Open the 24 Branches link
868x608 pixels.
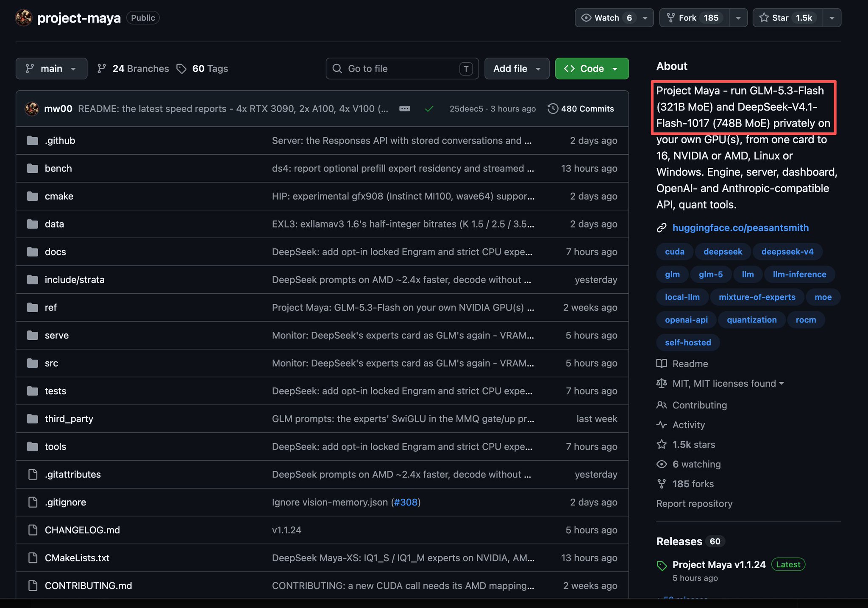point(133,69)
